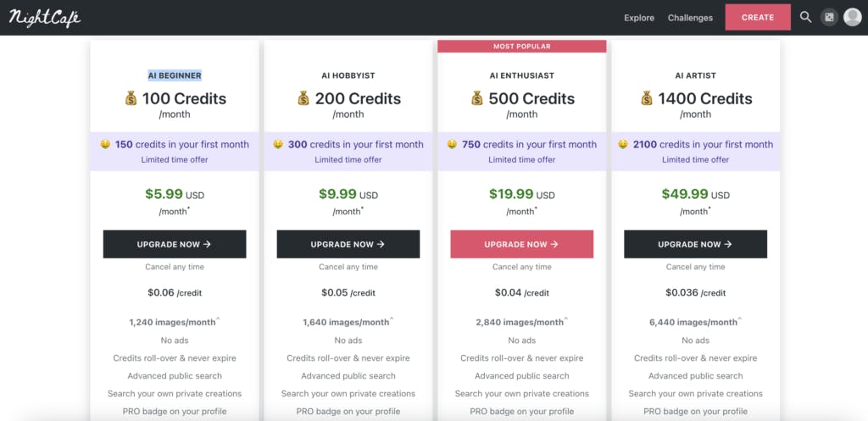Viewport: 868px width, 421px height.
Task: Go to the Challenges page
Action: 690,18
